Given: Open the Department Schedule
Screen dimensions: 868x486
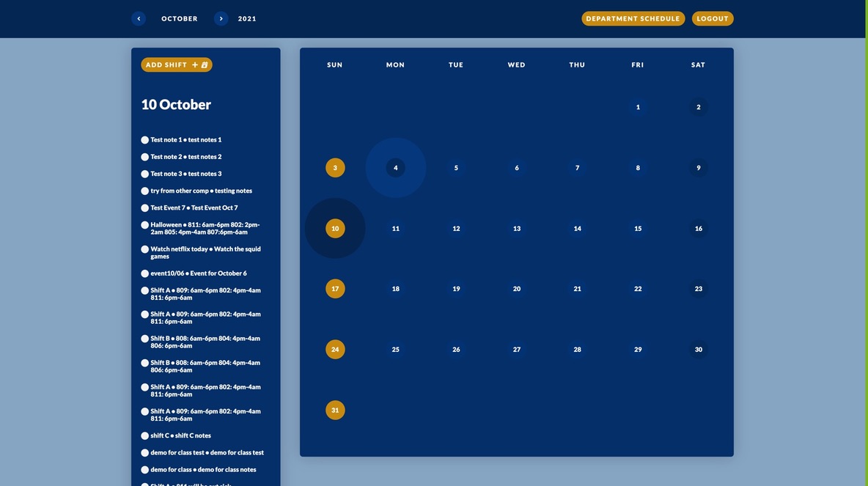Looking at the screenshot, I should [x=633, y=19].
